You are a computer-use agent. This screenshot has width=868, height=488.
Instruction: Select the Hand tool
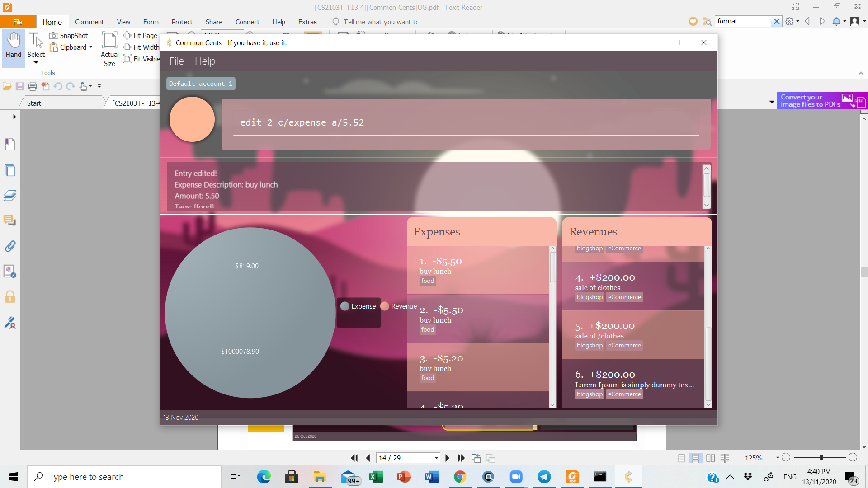pos(14,45)
